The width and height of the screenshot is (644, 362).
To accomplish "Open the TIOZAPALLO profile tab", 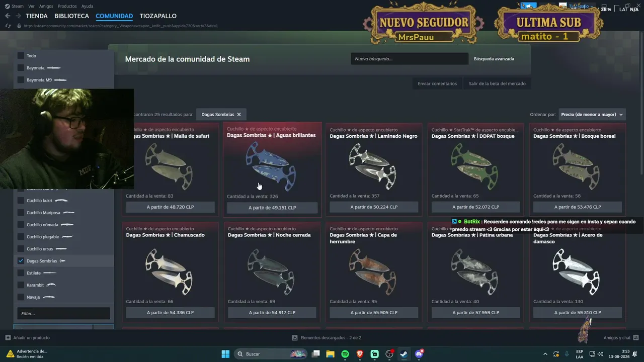I will 158,16.
